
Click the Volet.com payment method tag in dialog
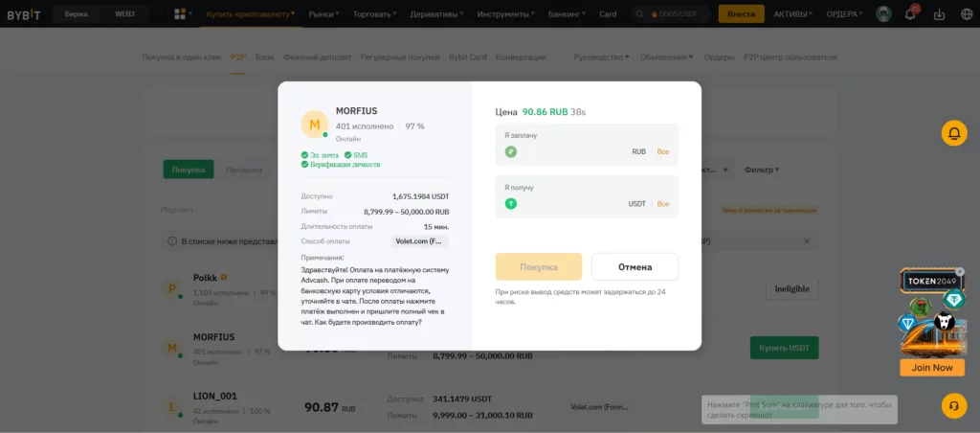coord(420,240)
